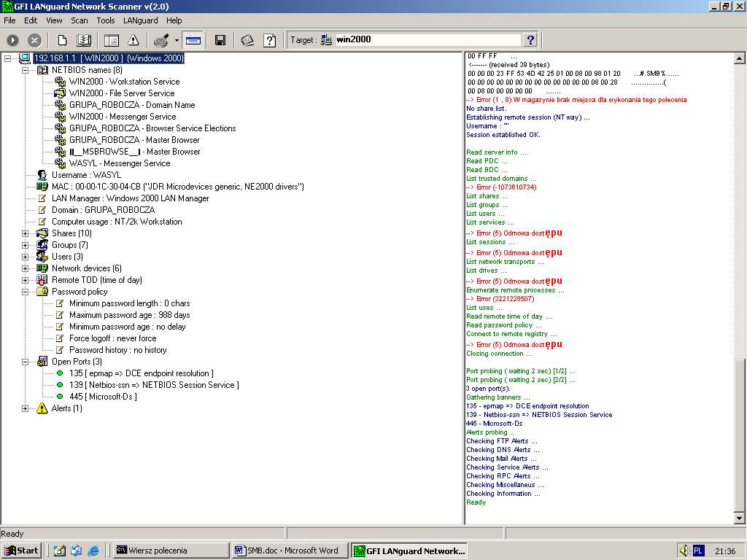The width and height of the screenshot is (747, 560).
Task: Open the File menu
Action: coord(9,20)
